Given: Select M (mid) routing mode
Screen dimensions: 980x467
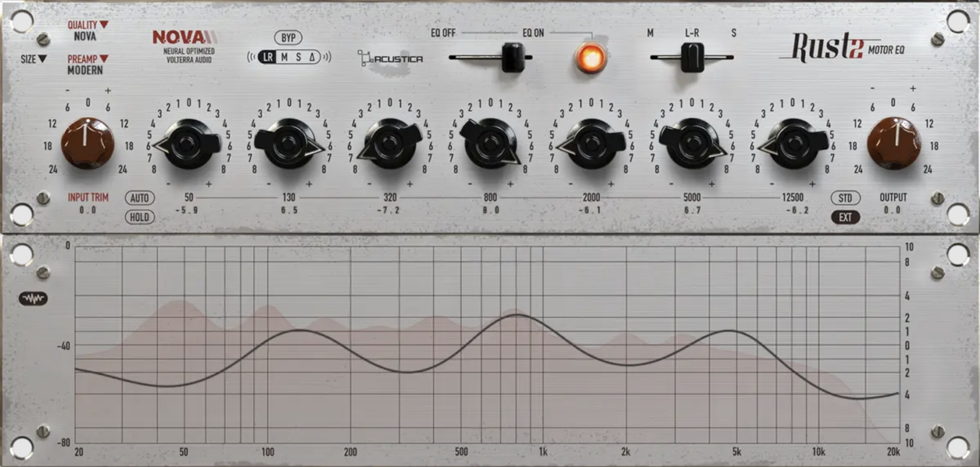Looking at the screenshot, I should pyautogui.click(x=284, y=57).
